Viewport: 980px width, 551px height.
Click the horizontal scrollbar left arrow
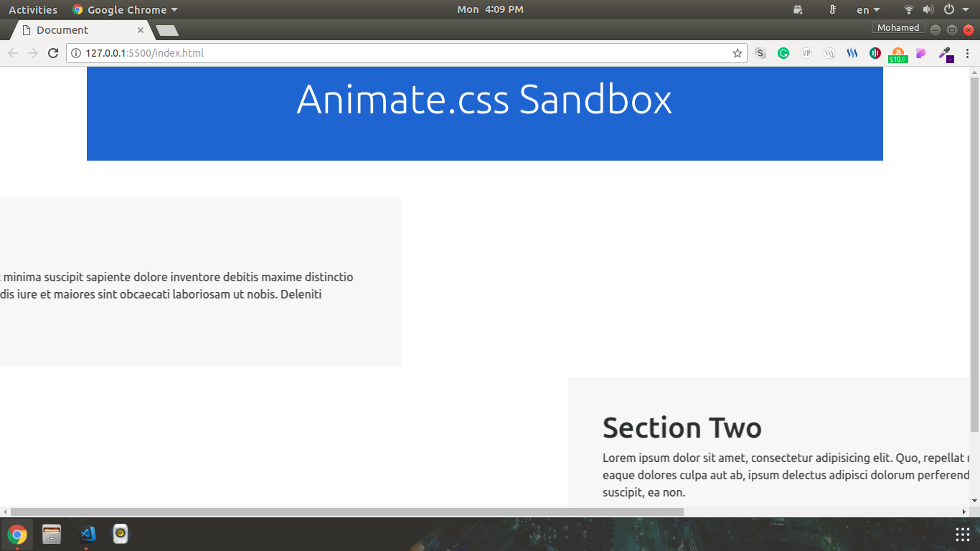point(5,512)
